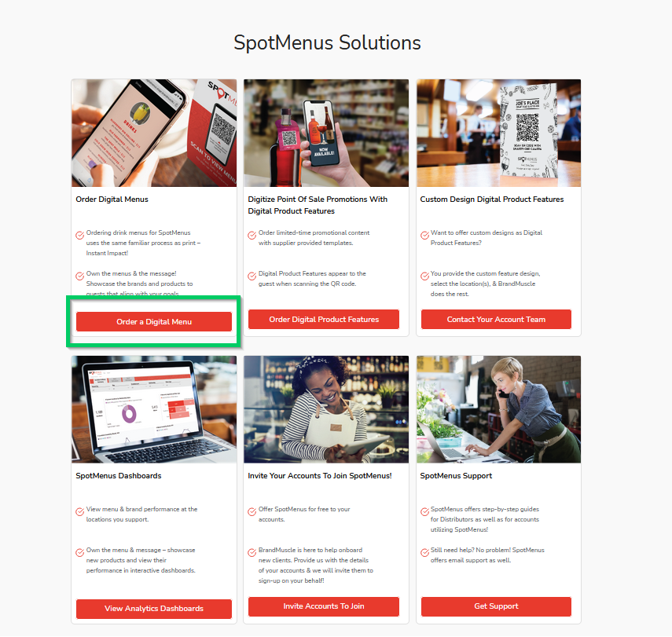Click the SpotMenus Dashboards card title

pyautogui.click(x=119, y=476)
